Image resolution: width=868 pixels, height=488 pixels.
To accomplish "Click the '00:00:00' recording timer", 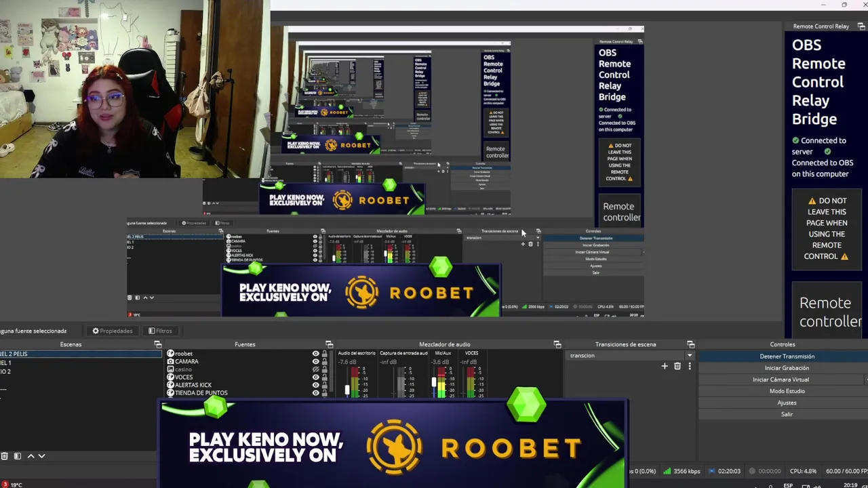I will [770, 471].
